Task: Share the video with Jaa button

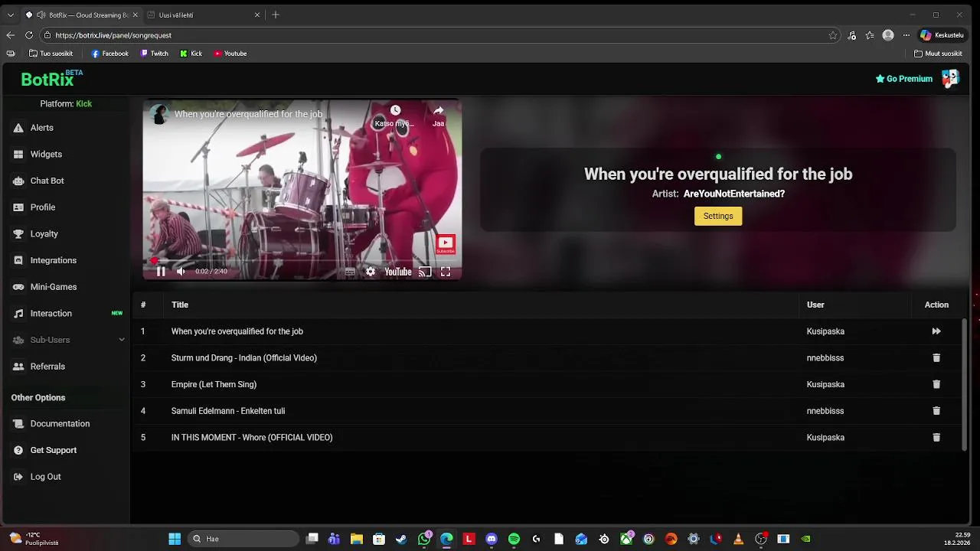Action: (x=438, y=115)
